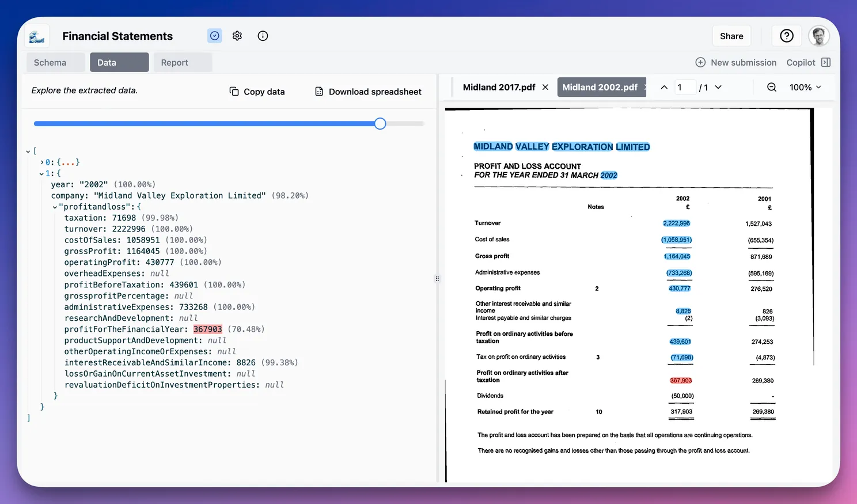The height and width of the screenshot is (504, 857).
Task: Go to previous page with up chevron
Action: 664,87
